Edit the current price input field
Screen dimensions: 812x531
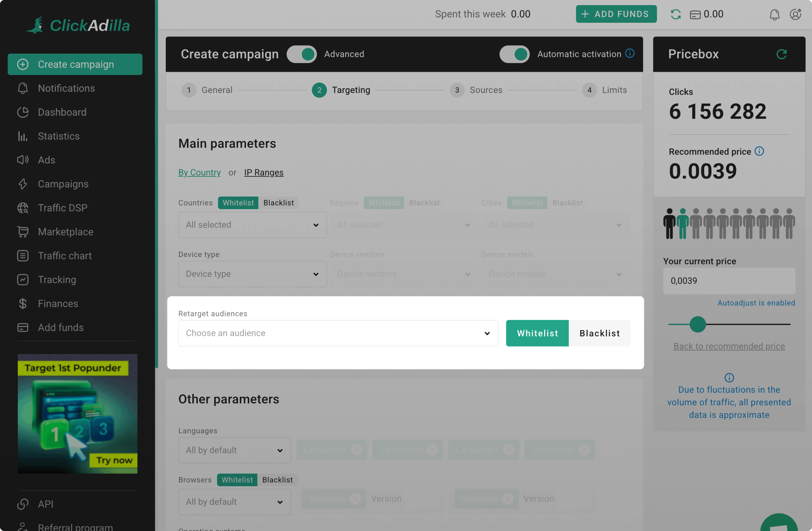click(x=729, y=281)
